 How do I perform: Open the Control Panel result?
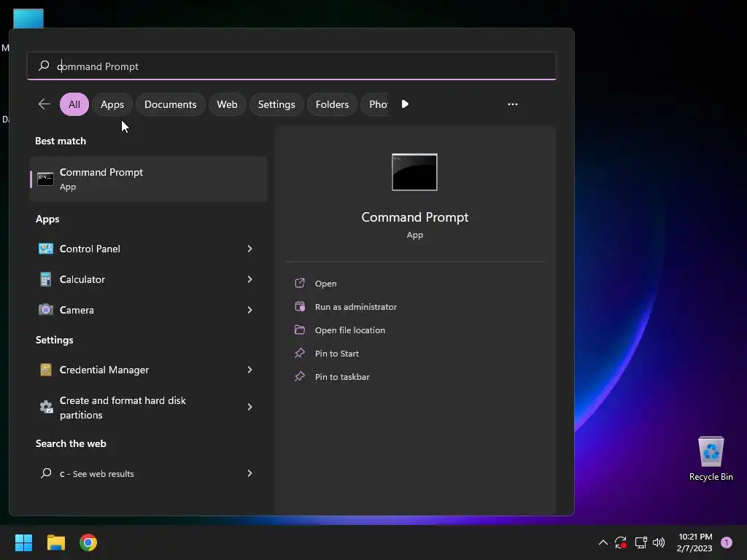[149, 249]
